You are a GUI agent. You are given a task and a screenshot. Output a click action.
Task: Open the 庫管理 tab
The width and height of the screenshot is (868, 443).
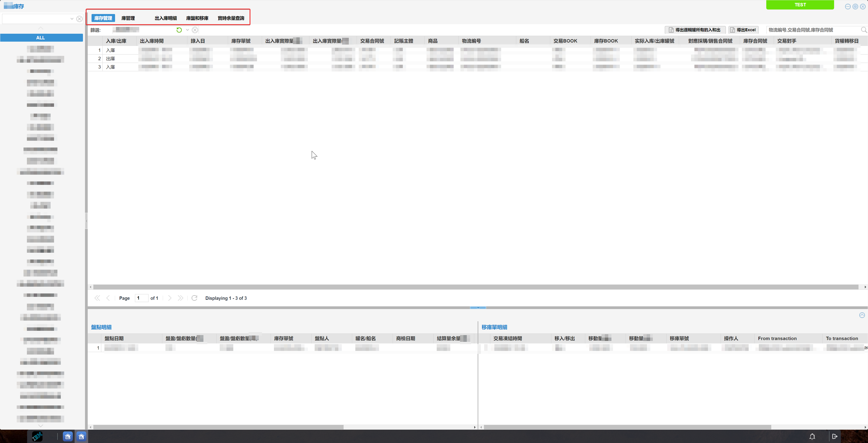(128, 18)
